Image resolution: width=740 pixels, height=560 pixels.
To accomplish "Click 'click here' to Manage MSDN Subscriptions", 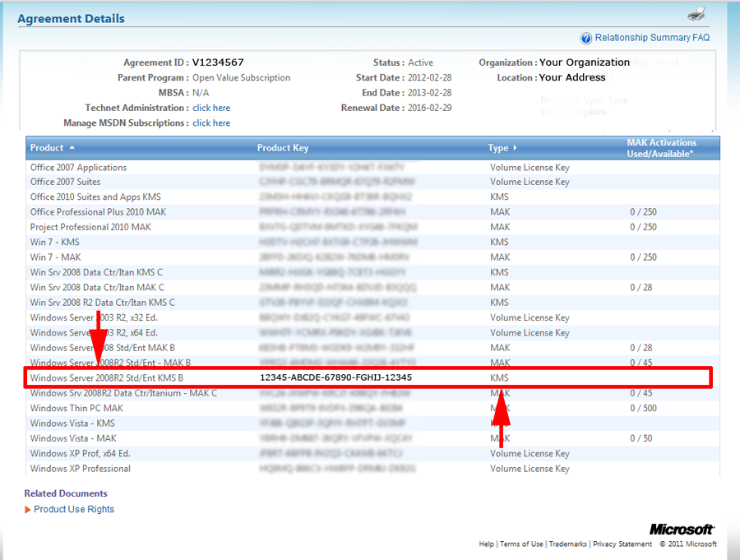I will 212,123.
